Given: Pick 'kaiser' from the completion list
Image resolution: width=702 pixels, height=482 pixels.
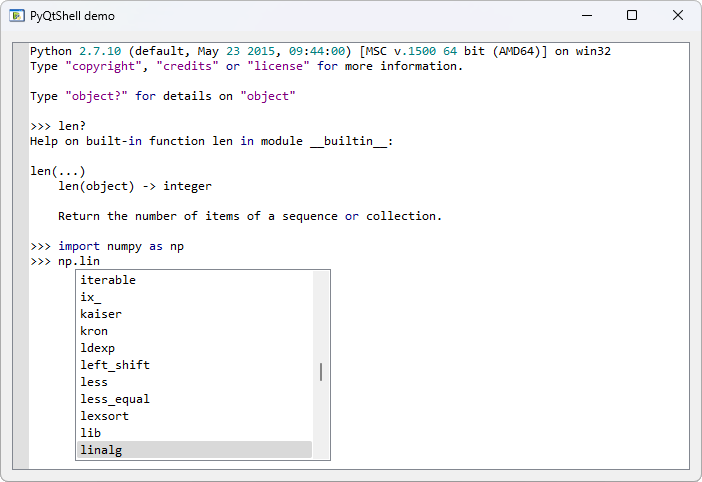Looking at the screenshot, I should click(101, 314).
